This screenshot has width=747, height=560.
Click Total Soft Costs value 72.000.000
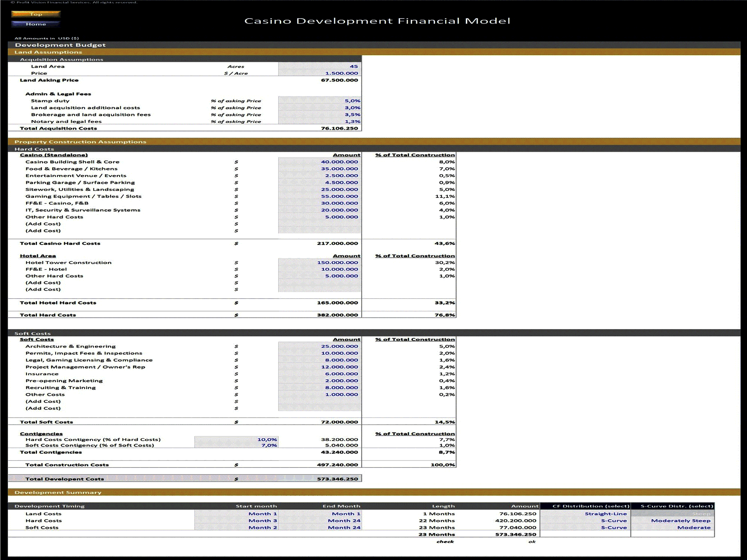pyautogui.click(x=339, y=422)
